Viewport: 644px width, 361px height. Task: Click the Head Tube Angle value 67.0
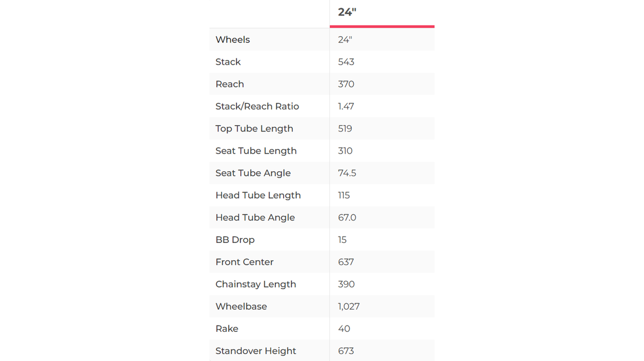click(347, 218)
